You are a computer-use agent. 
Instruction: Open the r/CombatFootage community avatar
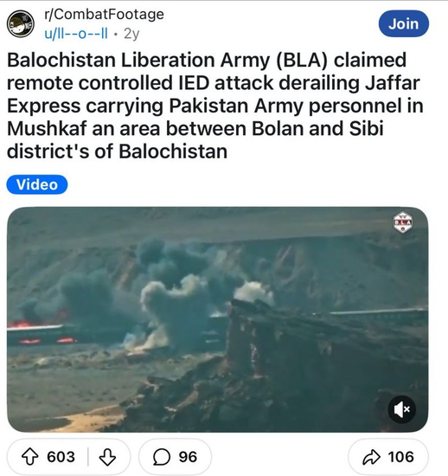[21, 23]
